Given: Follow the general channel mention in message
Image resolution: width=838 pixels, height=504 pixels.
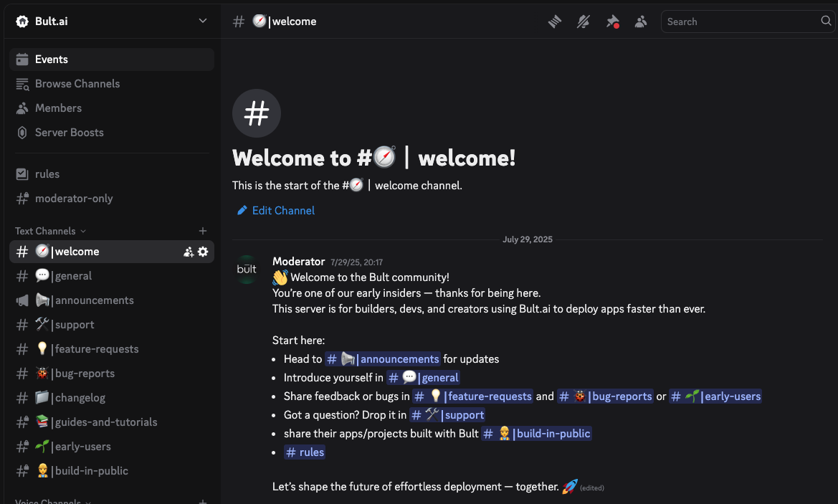Looking at the screenshot, I should coord(423,378).
